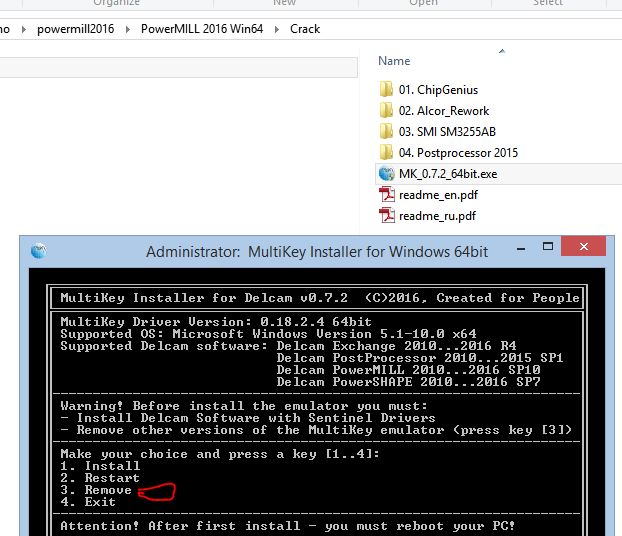
Task: Expand the arrow after powermill2016 breadcrumb
Action: point(127,29)
